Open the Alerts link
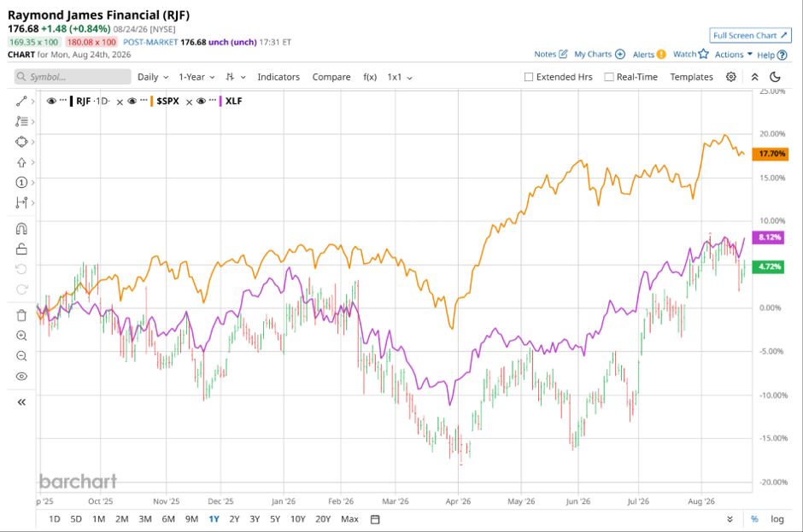This screenshot has width=803, height=532. click(x=649, y=55)
